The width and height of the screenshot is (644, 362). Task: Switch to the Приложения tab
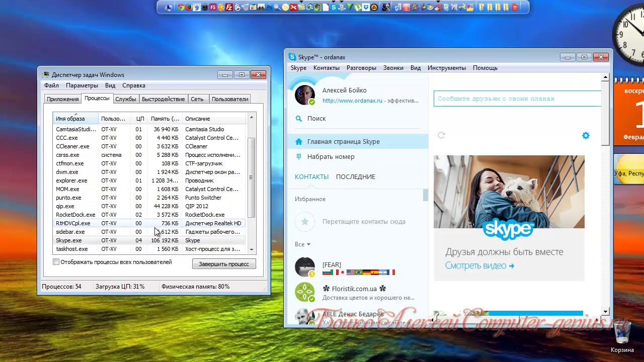pyautogui.click(x=63, y=99)
